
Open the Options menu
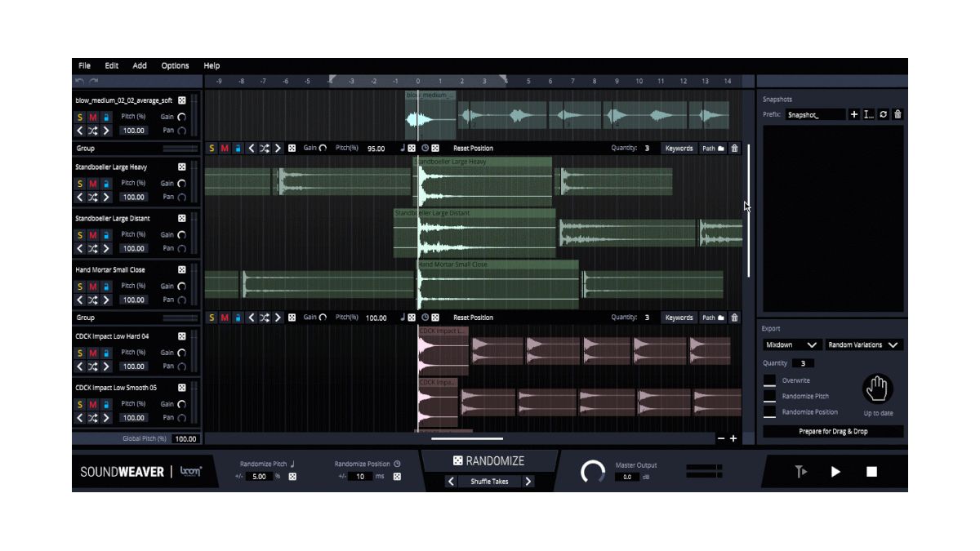[x=175, y=65]
